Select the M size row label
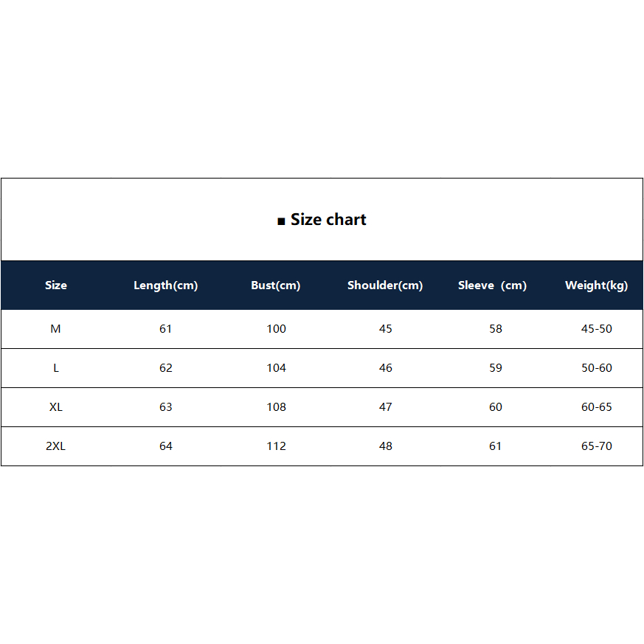644x644 pixels. 55,329
